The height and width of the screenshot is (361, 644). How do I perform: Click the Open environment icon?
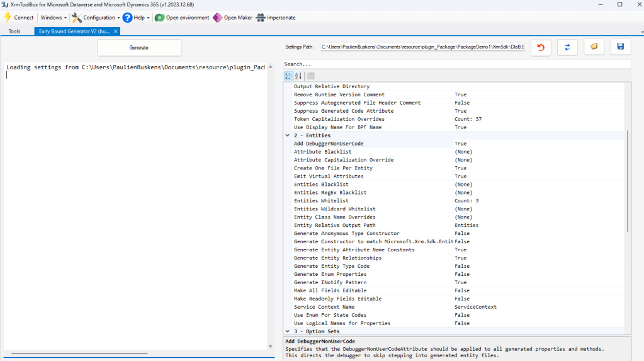click(159, 18)
